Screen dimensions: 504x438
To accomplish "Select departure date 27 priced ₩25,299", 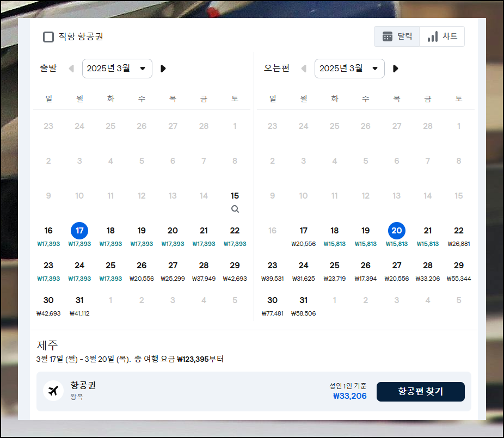I will pyautogui.click(x=173, y=271).
